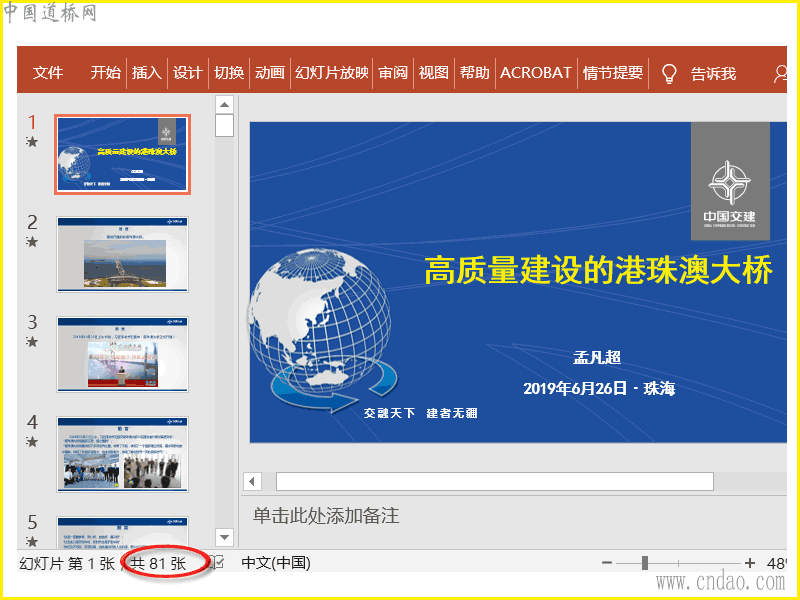This screenshot has height=600, width=800.
Task: Select slide 4 thumbnail
Action: [122, 454]
